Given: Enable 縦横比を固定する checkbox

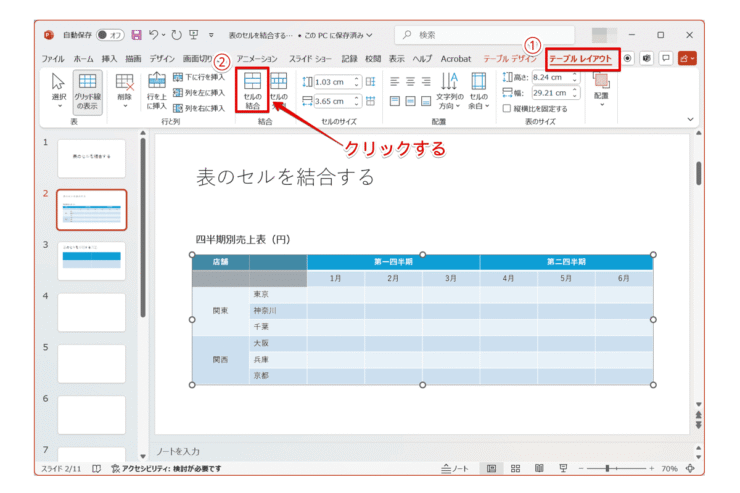Looking at the screenshot, I should click(507, 109).
